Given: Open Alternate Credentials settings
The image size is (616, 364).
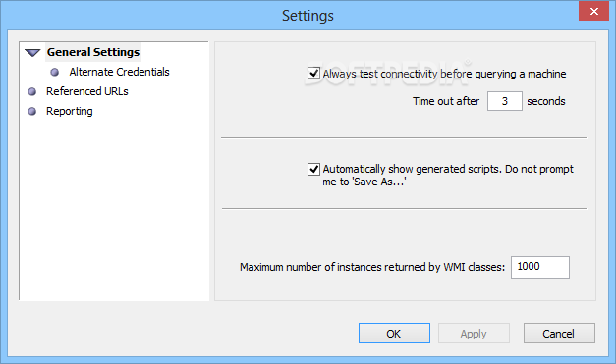Looking at the screenshot, I should click(x=120, y=72).
